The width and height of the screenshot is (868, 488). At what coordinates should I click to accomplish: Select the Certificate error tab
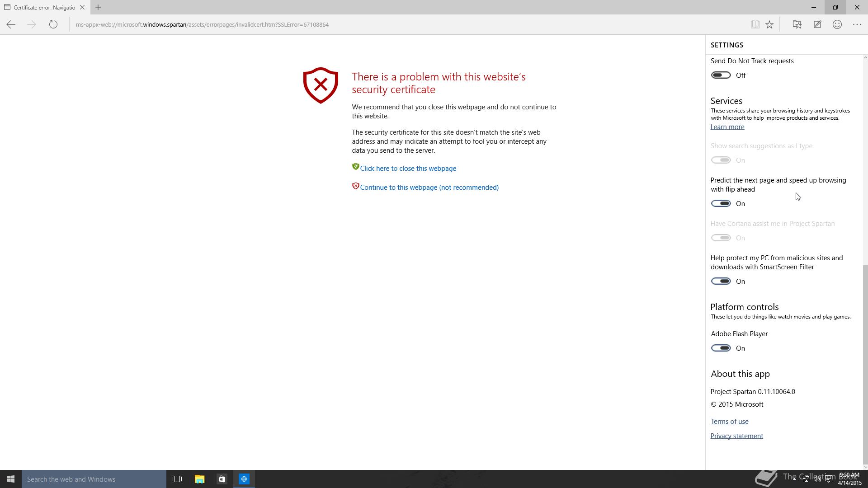[x=44, y=7]
